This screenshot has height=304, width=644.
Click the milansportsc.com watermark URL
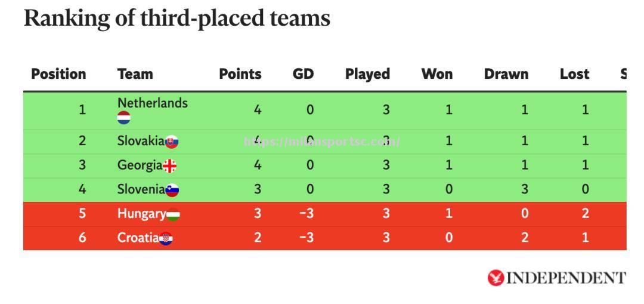(x=321, y=142)
